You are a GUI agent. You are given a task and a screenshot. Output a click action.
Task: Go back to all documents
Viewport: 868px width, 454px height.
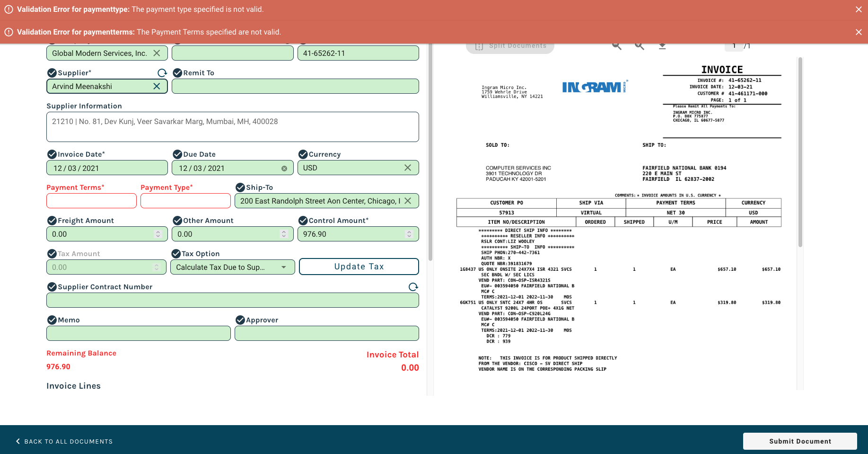(x=64, y=441)
